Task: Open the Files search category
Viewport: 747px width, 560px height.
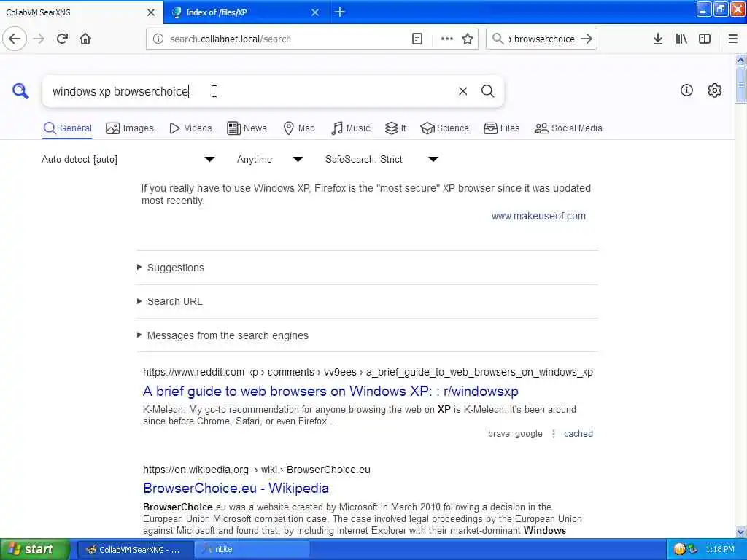Action: (x=501, y=128)
